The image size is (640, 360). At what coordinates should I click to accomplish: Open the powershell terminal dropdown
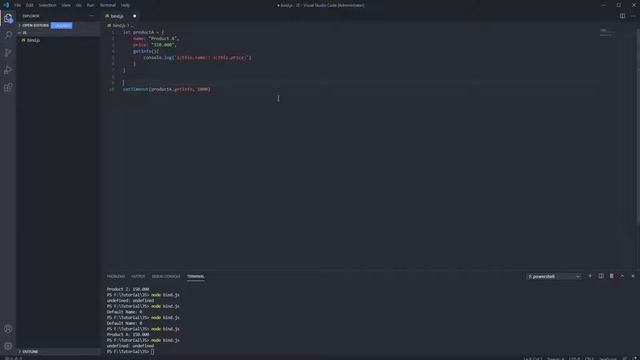[x=554, y=276]
